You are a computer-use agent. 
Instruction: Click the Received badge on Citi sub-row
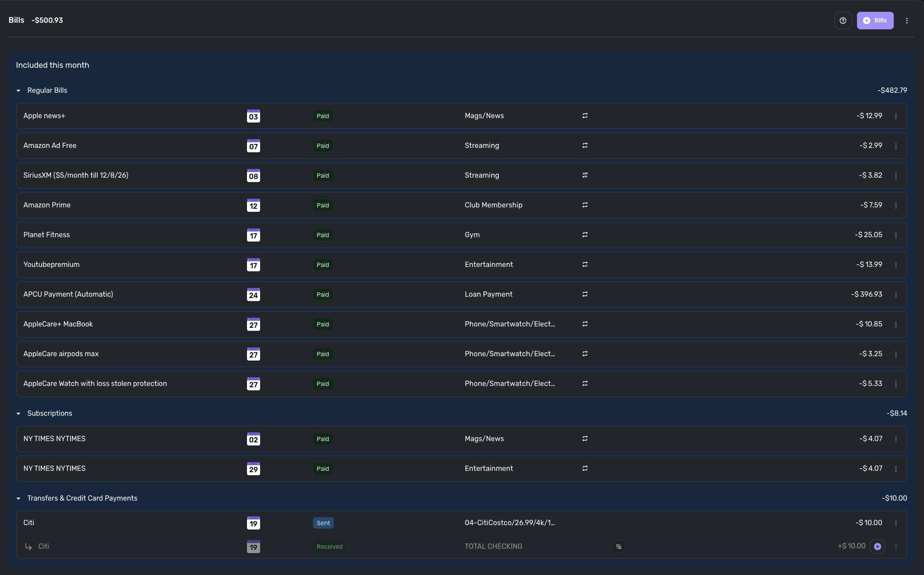point(329,547)
